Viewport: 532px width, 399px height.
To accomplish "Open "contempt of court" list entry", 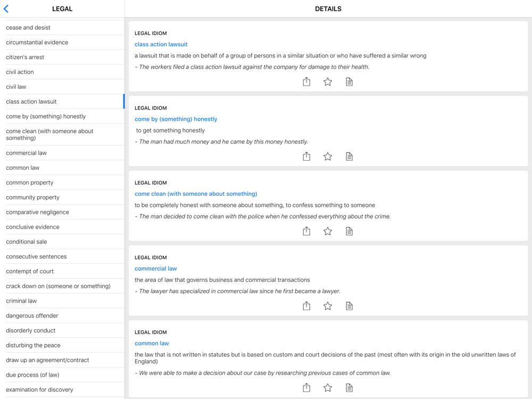I will 30,271.
